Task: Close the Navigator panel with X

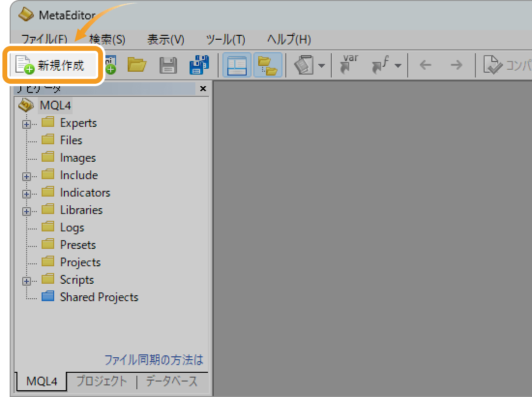Action: coord(203,89)
